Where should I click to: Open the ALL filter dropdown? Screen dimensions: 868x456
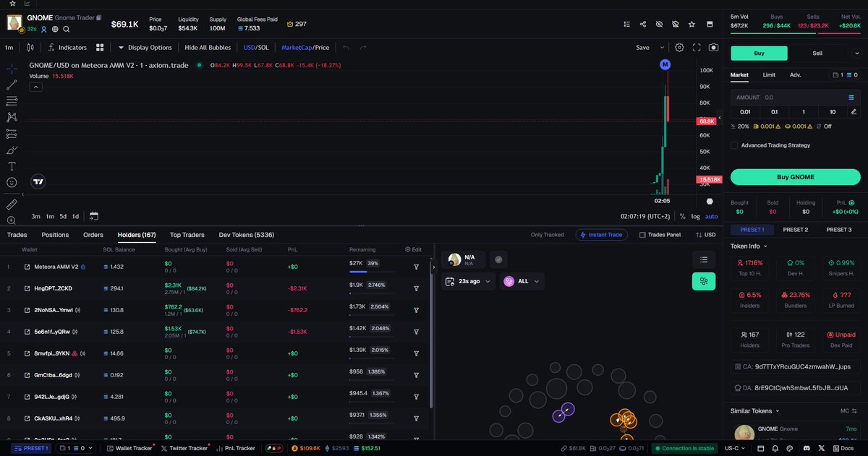(522, 281)
